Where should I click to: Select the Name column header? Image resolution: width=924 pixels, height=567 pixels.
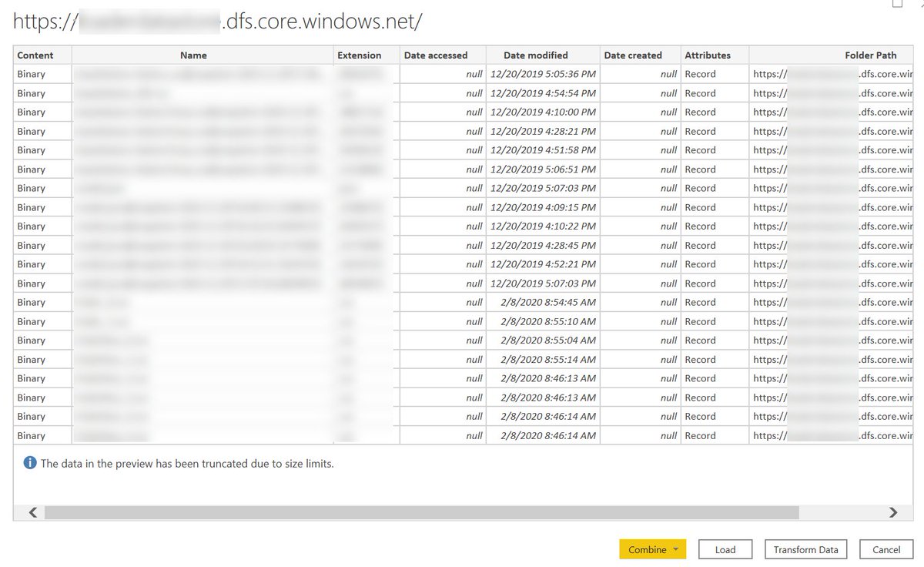tap(193, 55)
